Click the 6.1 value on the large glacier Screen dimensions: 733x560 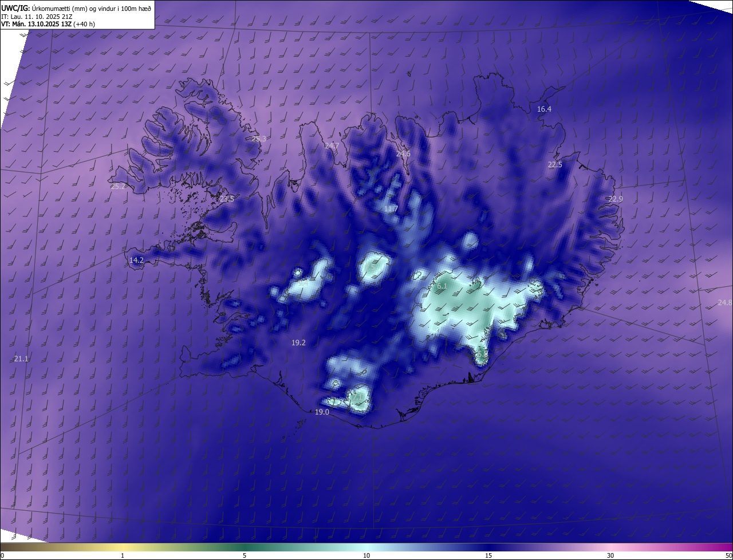click(442, 286)
